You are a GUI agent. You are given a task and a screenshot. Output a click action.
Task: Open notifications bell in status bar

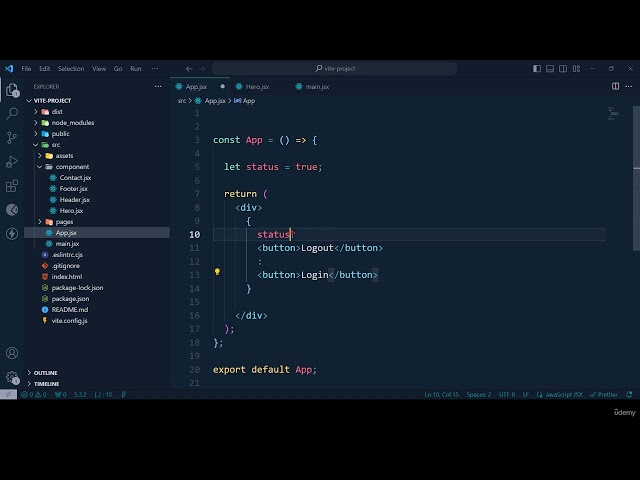629,395
